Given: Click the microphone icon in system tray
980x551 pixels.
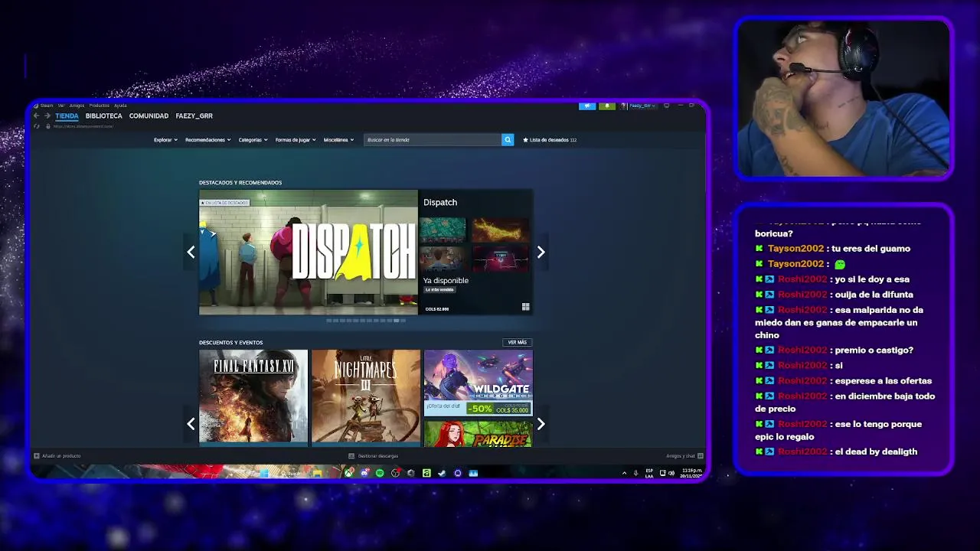Looking at the screenshot, I should coord(635,473).
